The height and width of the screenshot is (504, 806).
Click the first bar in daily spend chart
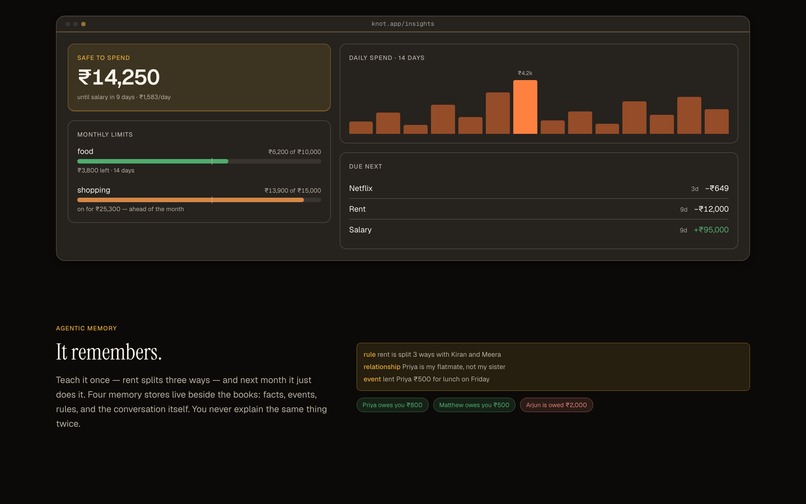(361, 128)
